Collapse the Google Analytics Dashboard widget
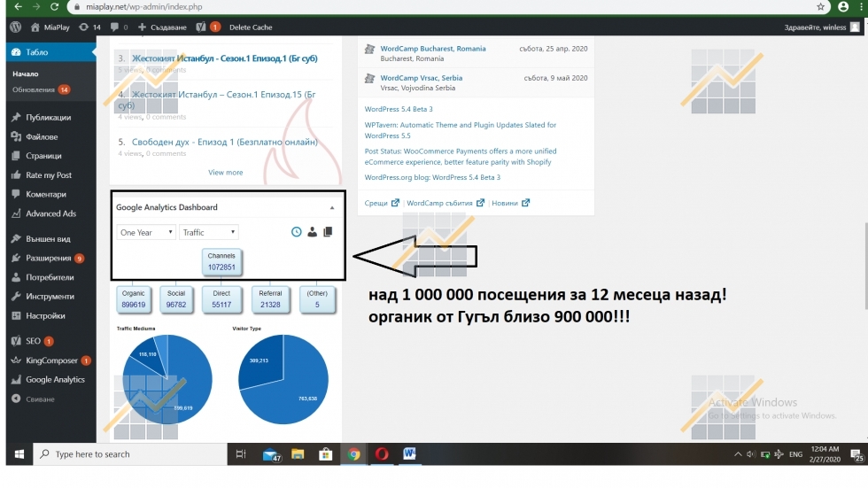The height and width of the screenshot is (488, 868). (332, 207)
